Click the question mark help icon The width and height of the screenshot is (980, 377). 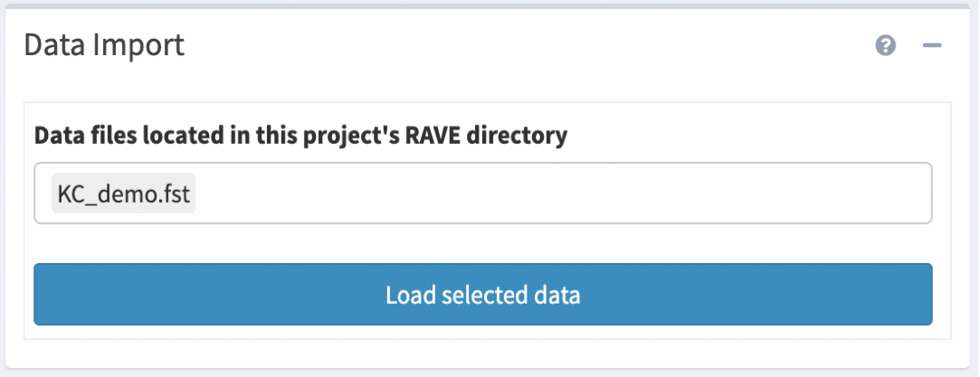(x=886, y=45)
